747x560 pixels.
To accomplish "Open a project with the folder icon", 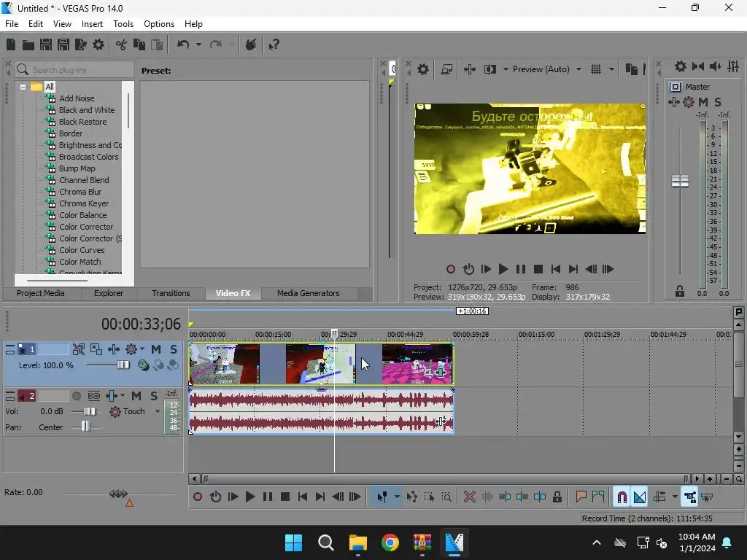I will (28, 44).
